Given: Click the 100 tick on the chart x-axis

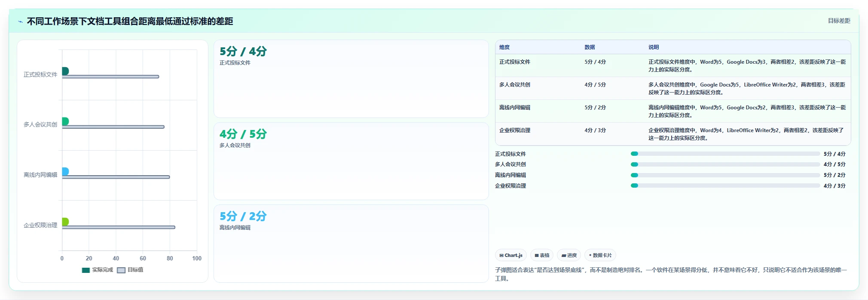Looking at the screenshot, I should click(197, 258).
